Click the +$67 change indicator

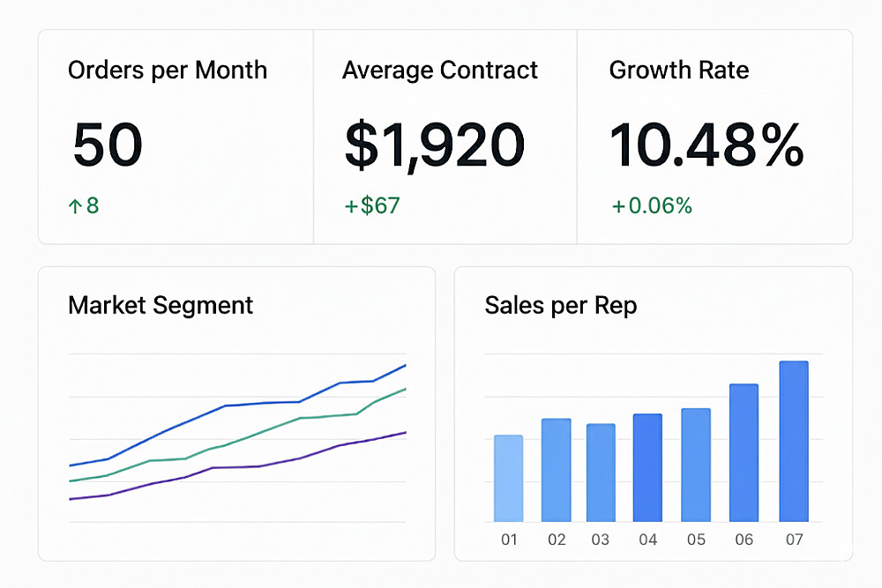click(x=372, y=206)
